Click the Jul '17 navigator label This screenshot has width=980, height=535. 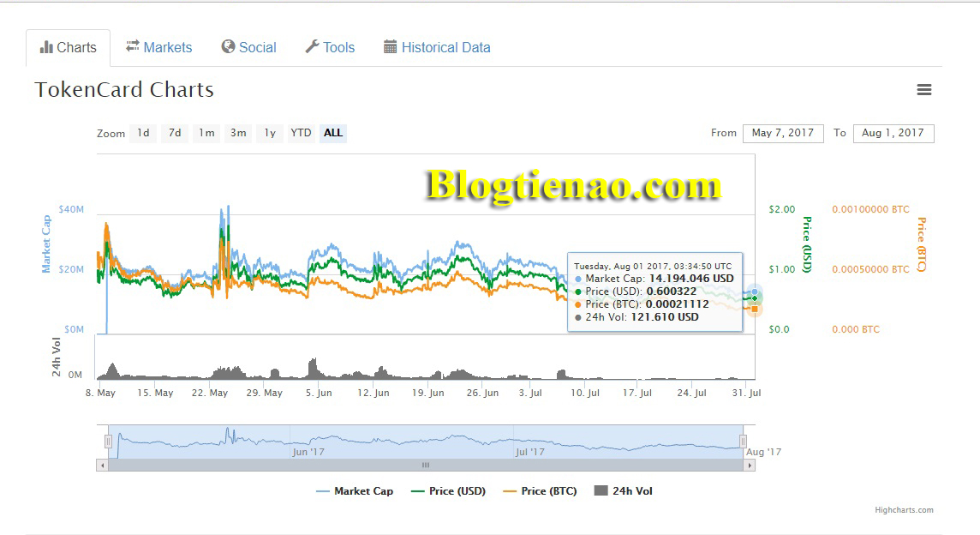[530, 452]
